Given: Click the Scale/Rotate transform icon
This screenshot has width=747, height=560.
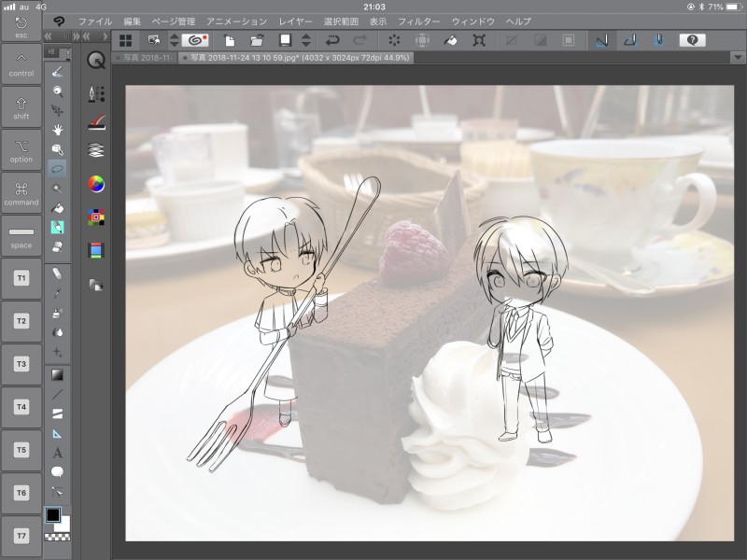Looking at the screenshot, I should [x=479, y=40].
